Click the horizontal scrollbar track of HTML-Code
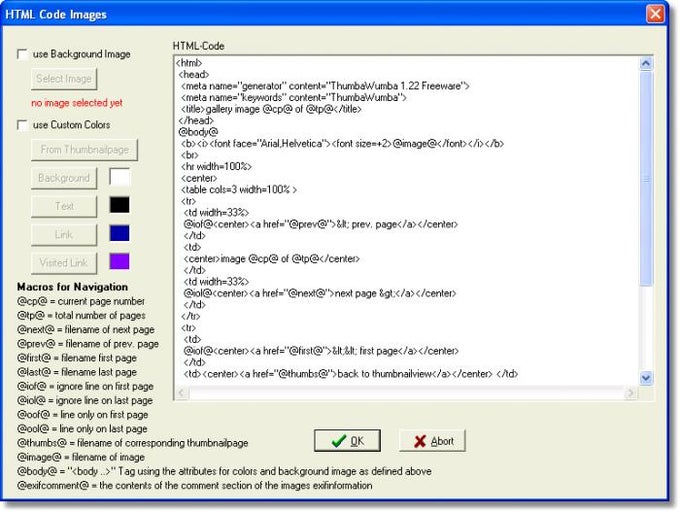The height and width of the screenshot is (512, 680). pos(406,393)
